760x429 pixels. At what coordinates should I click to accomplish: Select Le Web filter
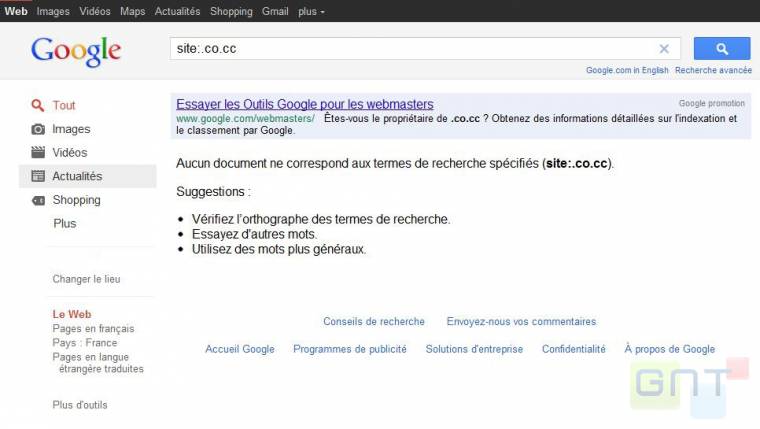pyautogui.click(x=72, y=314)
